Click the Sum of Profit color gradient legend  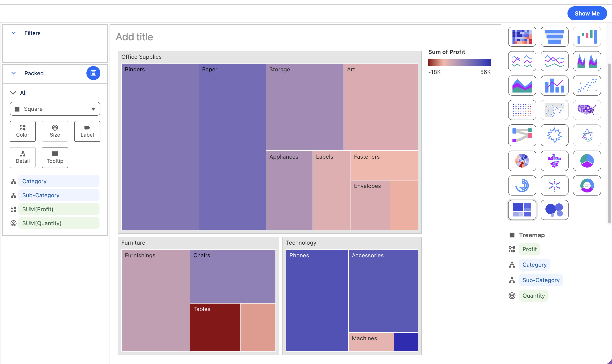tap(459, 62)
